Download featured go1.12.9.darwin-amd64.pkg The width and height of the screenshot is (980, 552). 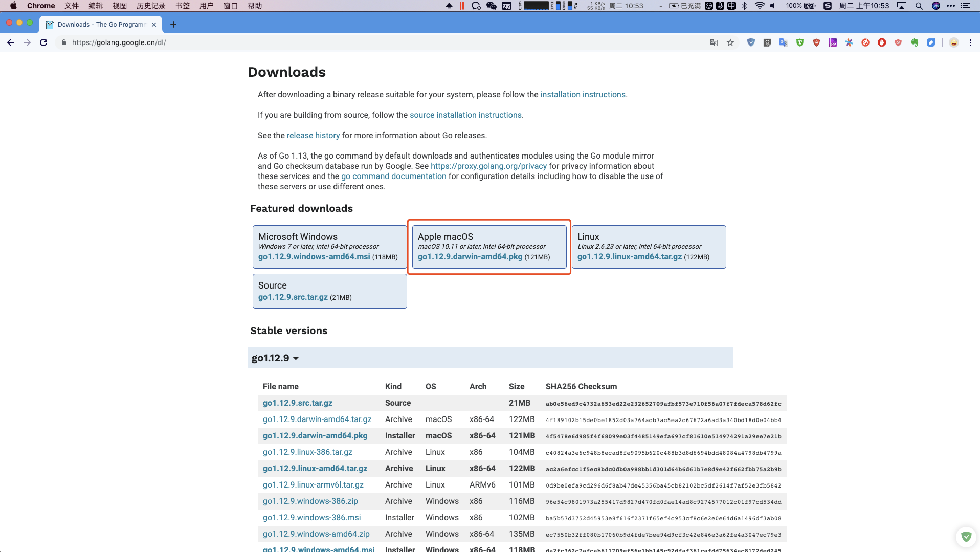tap(470, 257)
